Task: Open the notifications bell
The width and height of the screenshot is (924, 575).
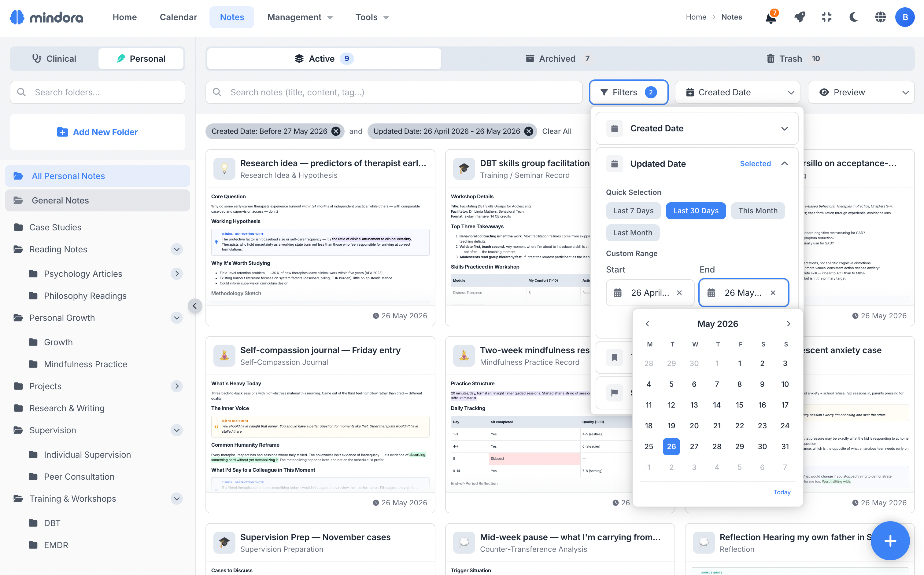Action: [771, 17]
